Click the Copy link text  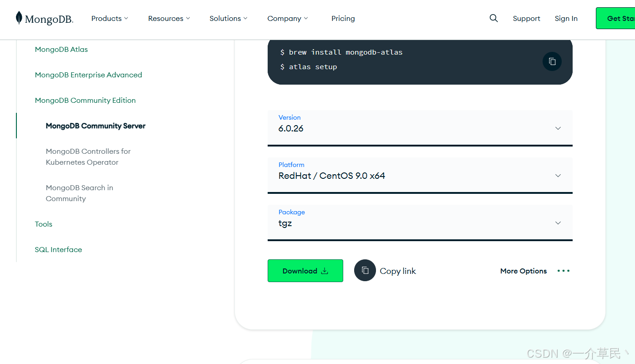tap(398, 271)
